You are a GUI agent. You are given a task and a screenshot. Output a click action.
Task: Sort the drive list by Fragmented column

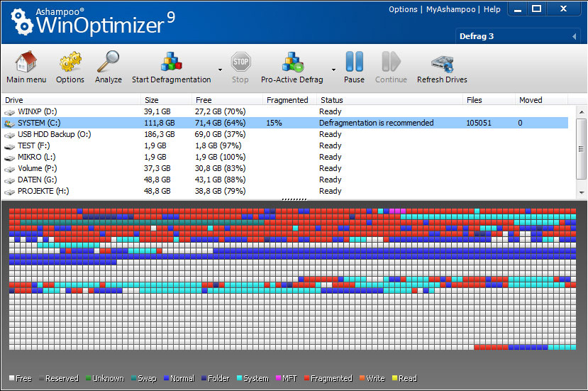[x=287, y=100]
